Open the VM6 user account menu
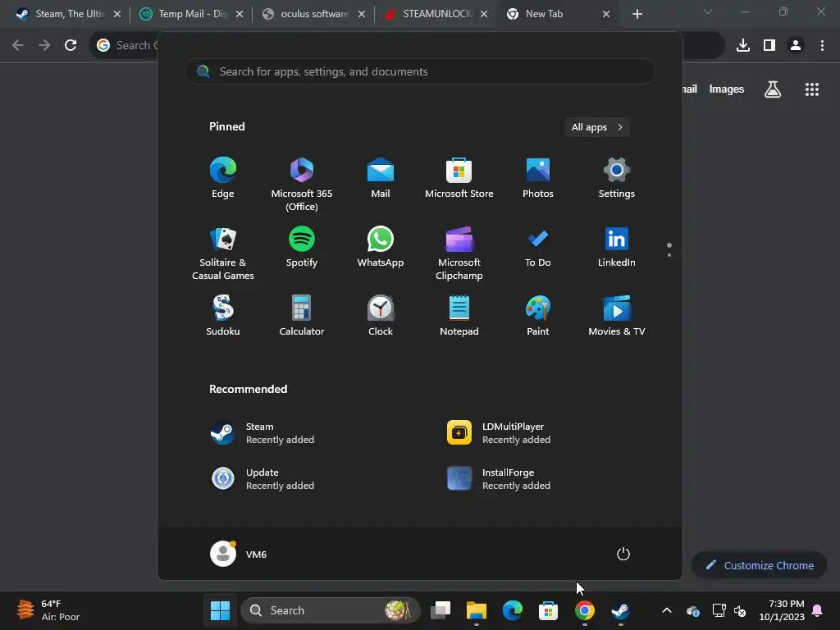Viewport: 840px width, 630px height. pos(239,554)
